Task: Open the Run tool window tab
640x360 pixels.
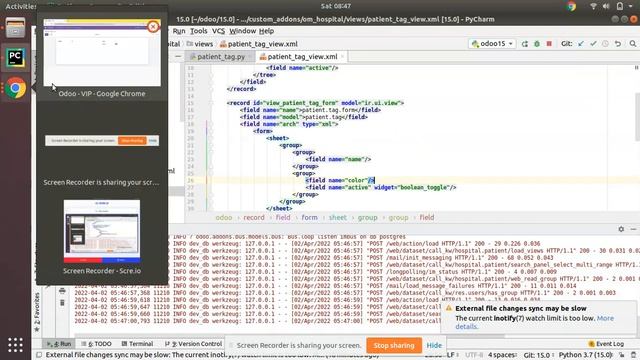Action: point(59,344)
